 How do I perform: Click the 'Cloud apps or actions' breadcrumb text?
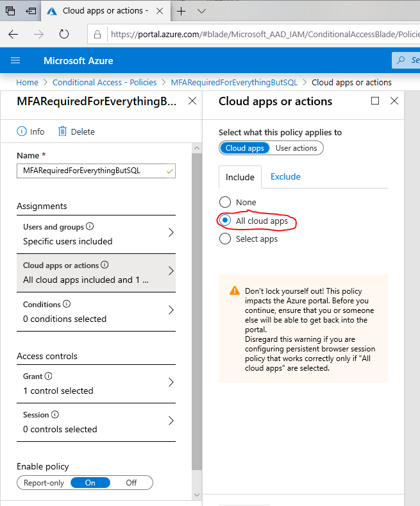tap(351, 82)
